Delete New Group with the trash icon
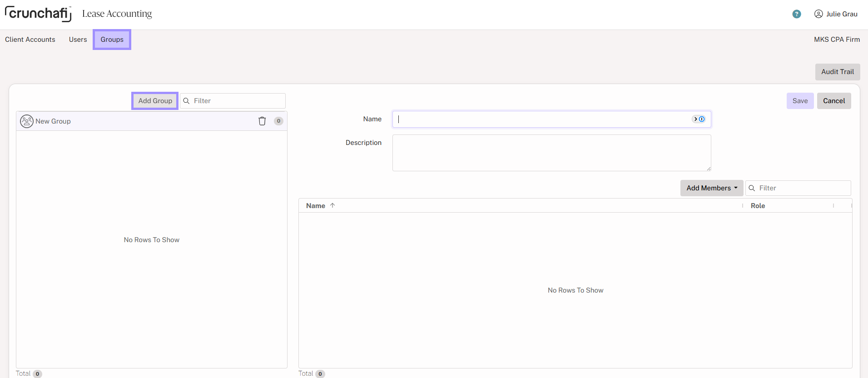The width and height of the screenshot is (868, 378). [x=262, y=121]
